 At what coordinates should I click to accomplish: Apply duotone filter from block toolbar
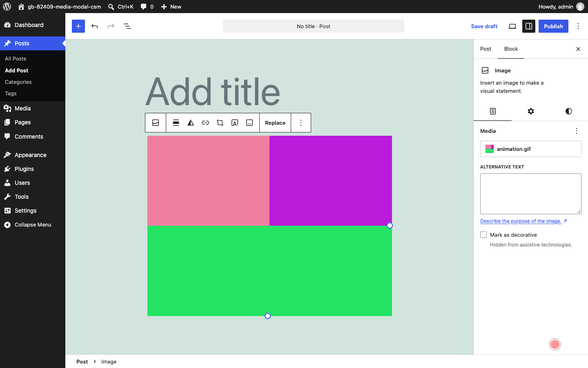[191, 123]
